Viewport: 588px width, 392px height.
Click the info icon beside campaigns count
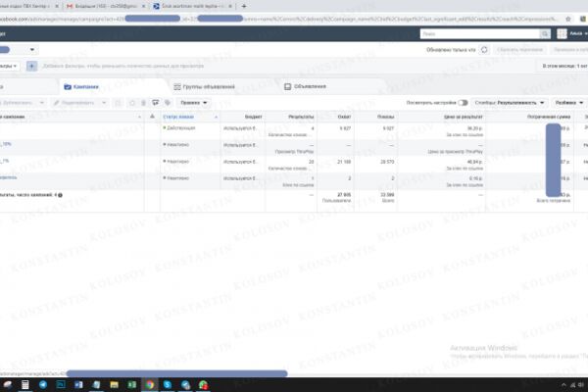pyautogui.click(x=61, y=195)
